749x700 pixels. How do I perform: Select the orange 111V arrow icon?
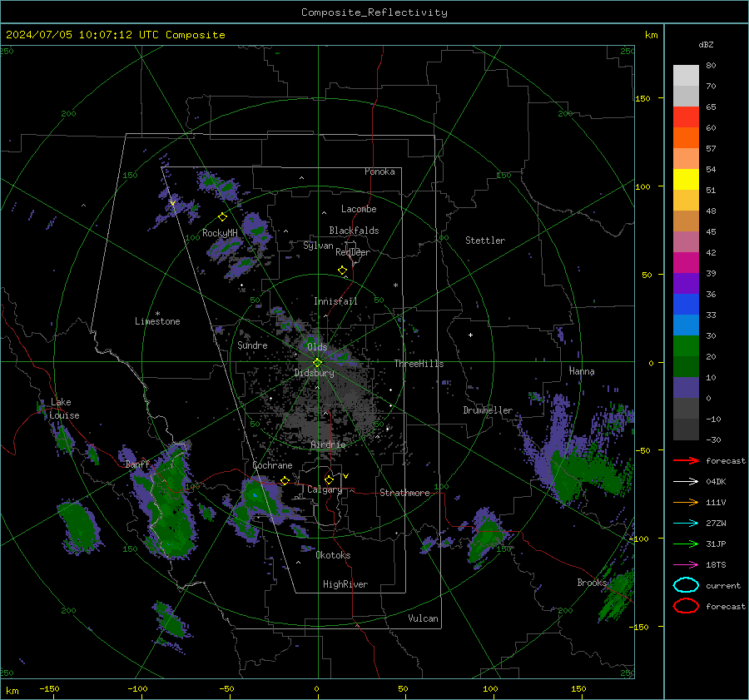pos(686,502)
